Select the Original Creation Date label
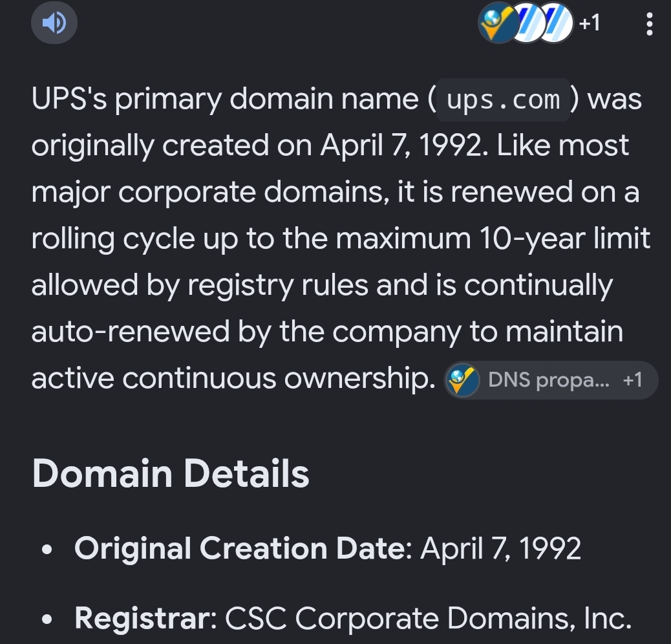The image size is (671, 644). tap(240, 548)
